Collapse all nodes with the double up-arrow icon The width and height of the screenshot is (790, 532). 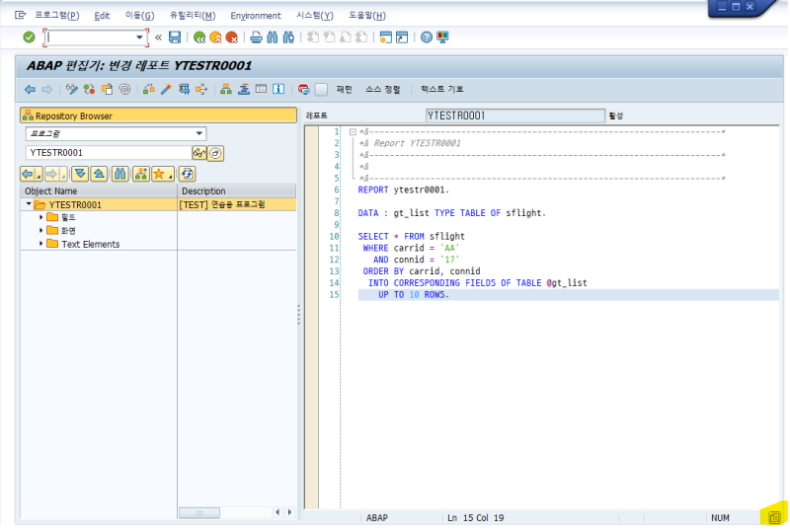tap(99, 175)
